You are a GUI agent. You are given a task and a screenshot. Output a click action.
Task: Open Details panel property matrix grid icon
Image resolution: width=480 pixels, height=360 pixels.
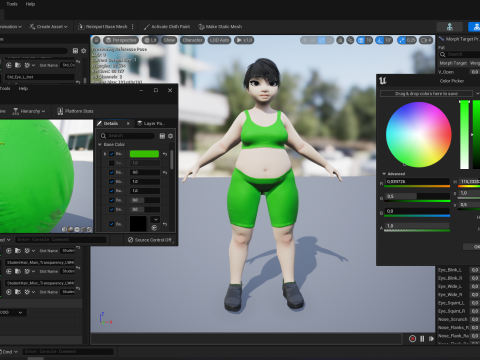(x=162, y=136)
